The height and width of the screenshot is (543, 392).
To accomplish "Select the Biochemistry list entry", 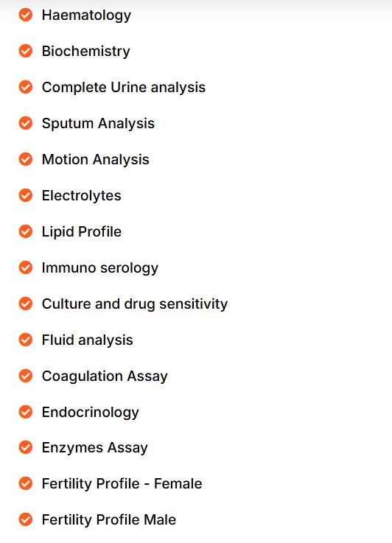I will pyautogui.click(x=86, y=52).
